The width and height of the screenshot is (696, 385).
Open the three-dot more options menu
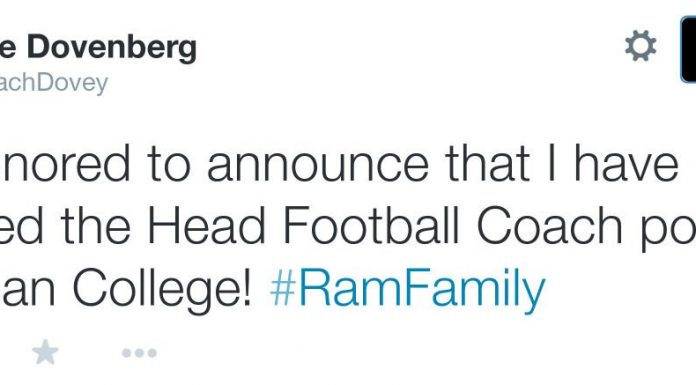click(139, 353)
